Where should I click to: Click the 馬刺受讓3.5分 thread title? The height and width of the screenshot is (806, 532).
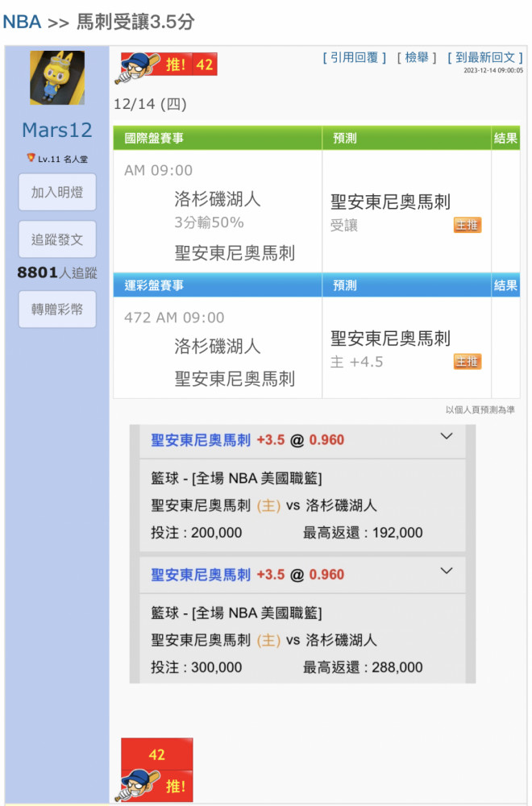point(135,22)
